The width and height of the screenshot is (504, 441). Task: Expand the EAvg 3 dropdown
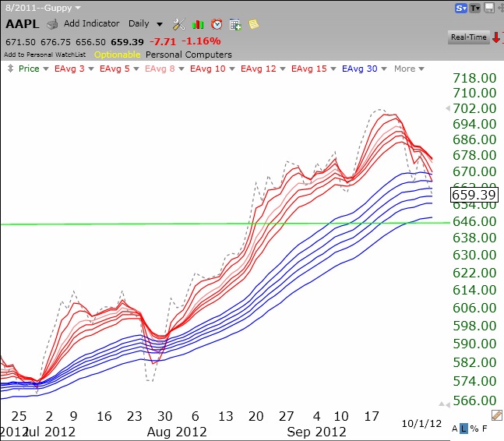pyautogui.click(x=91, y=69)
